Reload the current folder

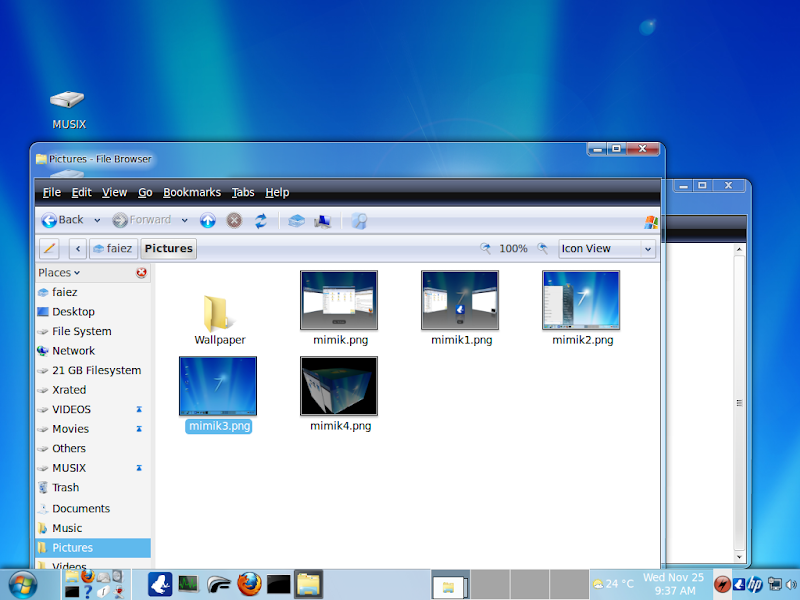tap(261, 220)
